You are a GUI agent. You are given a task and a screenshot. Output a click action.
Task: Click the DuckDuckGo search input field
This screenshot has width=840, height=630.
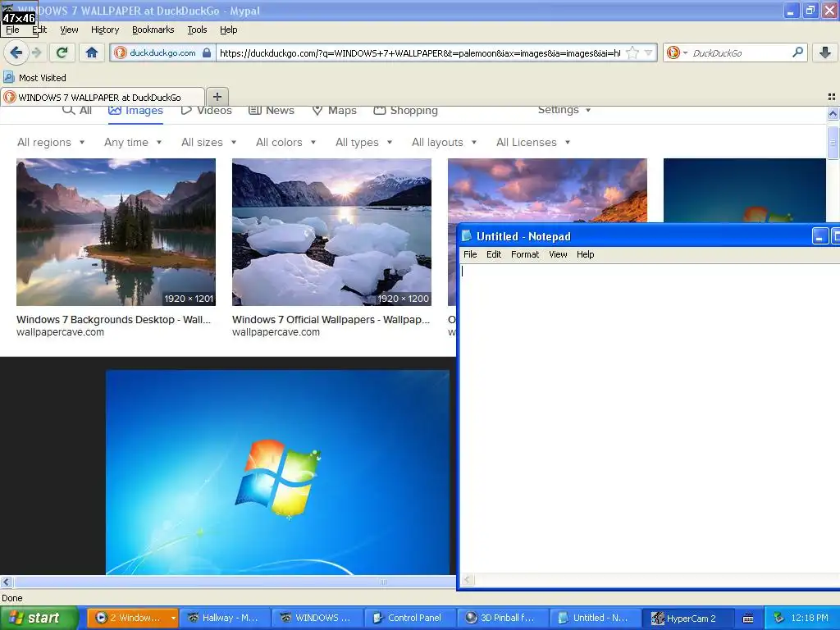tap(739, 52)
